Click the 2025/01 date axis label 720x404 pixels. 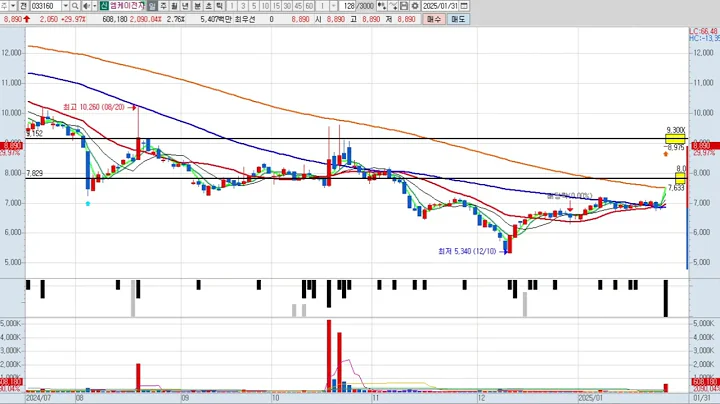[590, 398]
